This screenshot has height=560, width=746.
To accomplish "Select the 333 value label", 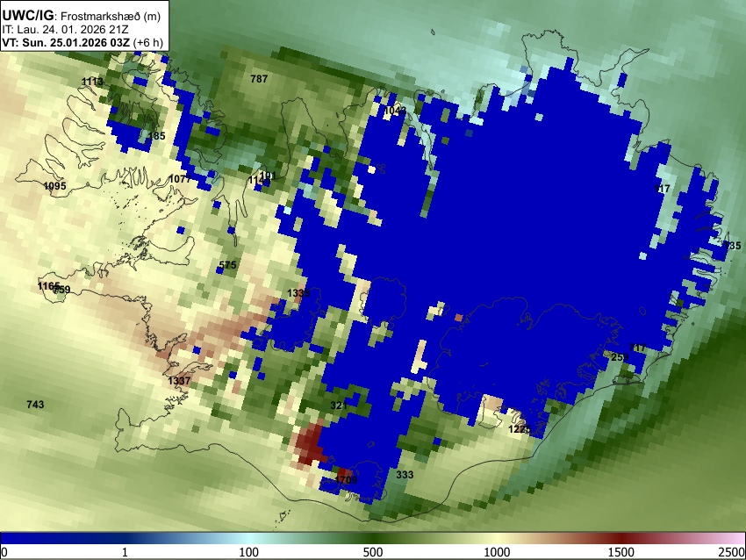I will (405, 475).
